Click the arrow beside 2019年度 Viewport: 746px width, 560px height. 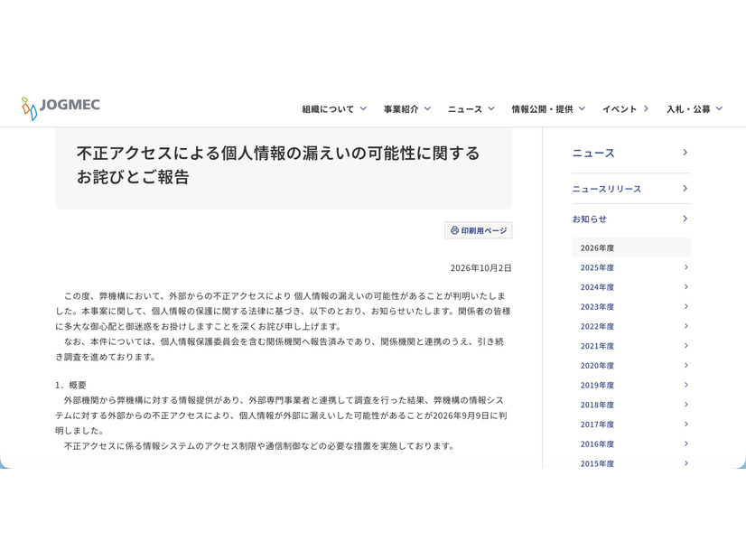pyautogui.click(x=686, y=385)
